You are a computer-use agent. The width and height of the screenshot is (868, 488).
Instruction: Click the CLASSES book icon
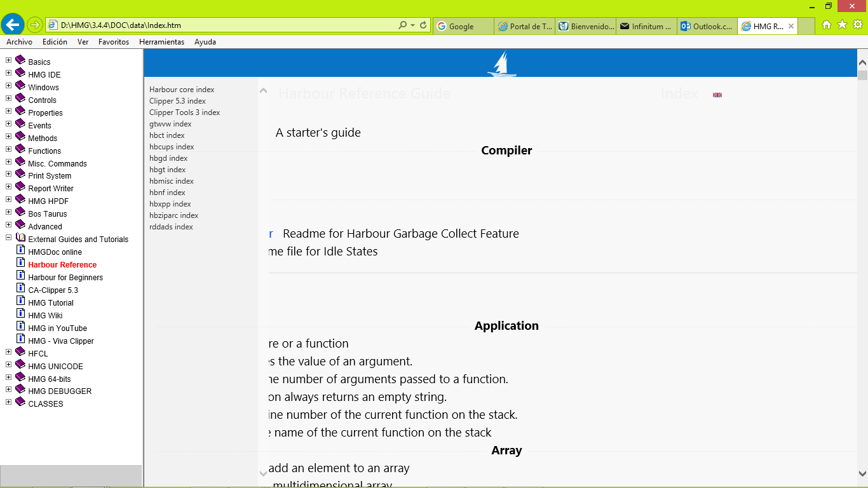(x=20, y=402)
